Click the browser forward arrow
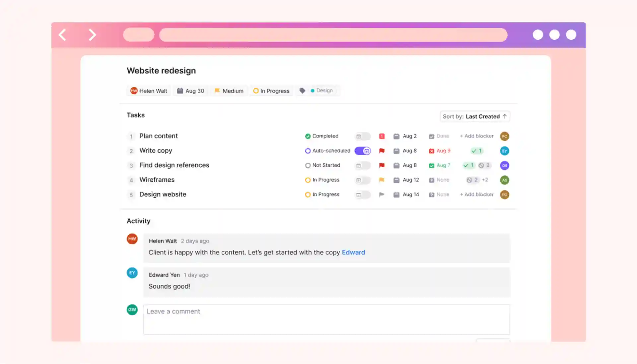The image size is (637, 364). click(92, 35)
